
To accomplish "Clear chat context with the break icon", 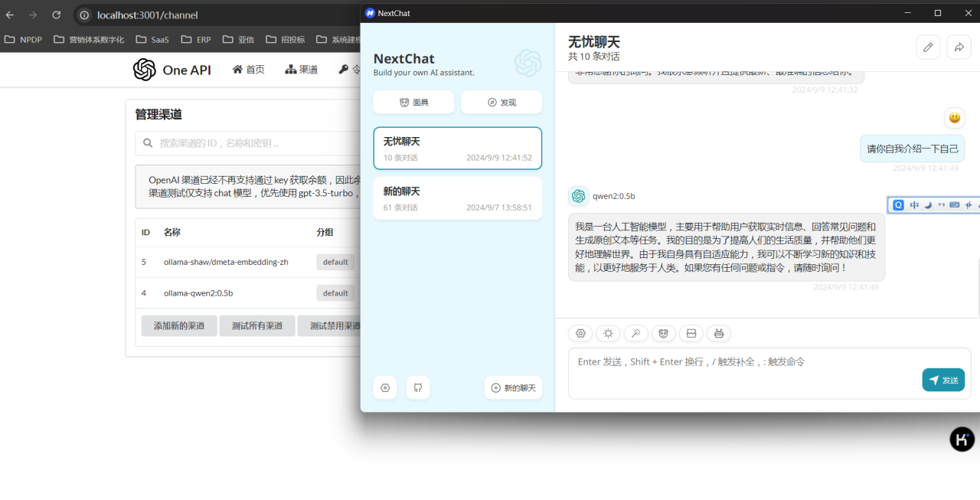I will point(691,334).
